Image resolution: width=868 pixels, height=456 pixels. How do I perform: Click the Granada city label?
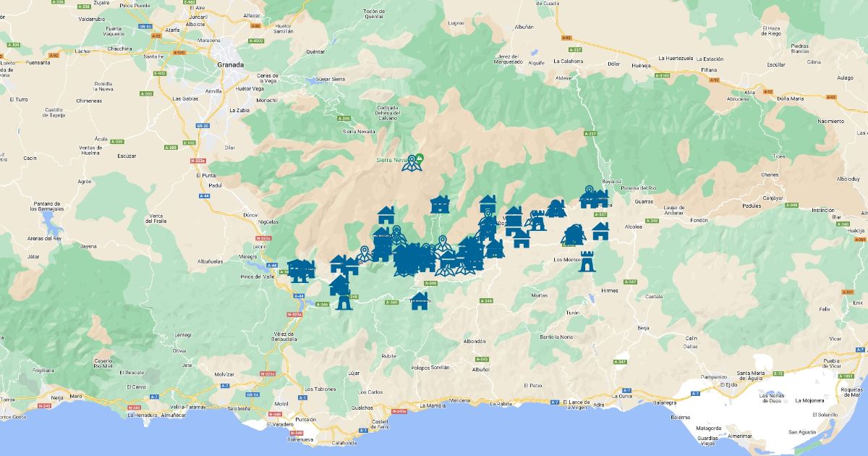(x=231, y=64)
